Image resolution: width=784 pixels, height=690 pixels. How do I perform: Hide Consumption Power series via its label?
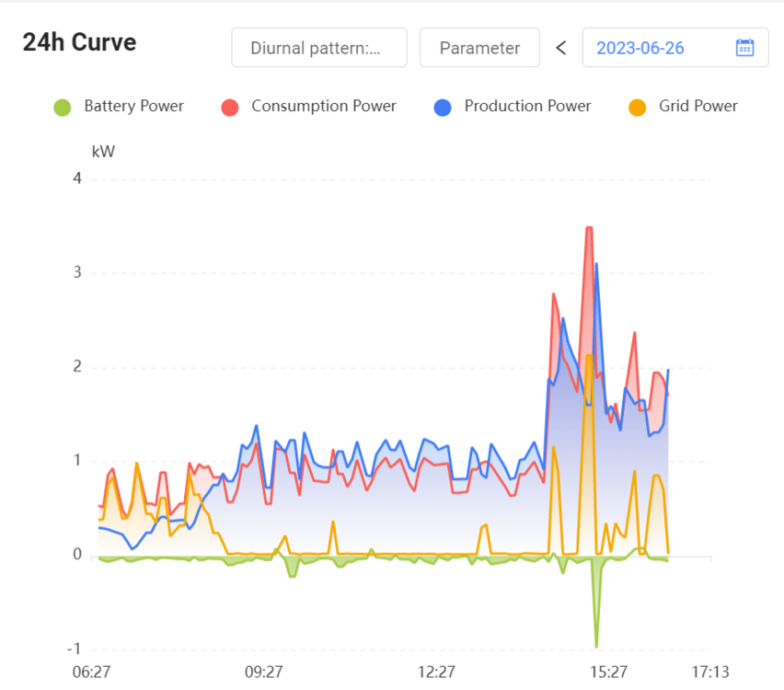(x=323, y=107)
